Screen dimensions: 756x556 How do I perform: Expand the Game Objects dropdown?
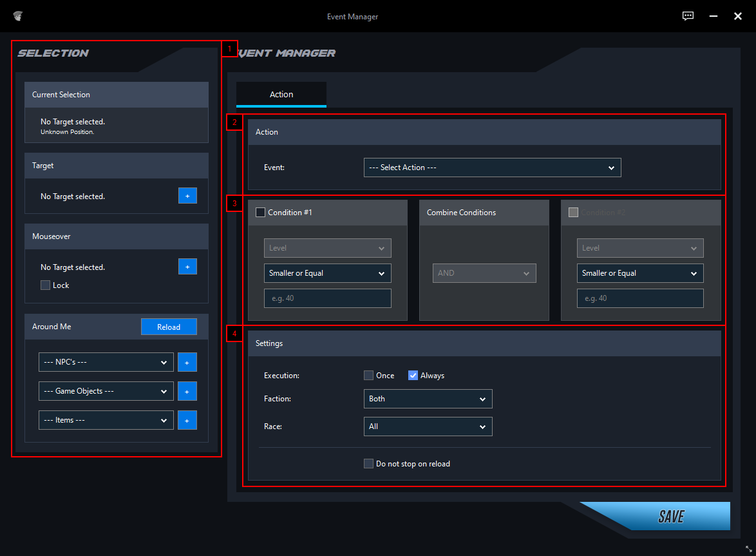106,391
